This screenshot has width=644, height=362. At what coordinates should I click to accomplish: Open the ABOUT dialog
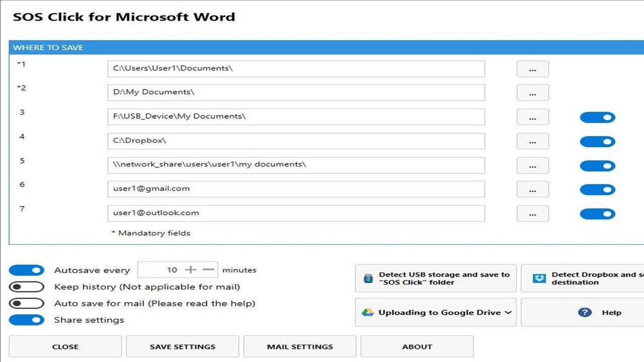[417, 346]
